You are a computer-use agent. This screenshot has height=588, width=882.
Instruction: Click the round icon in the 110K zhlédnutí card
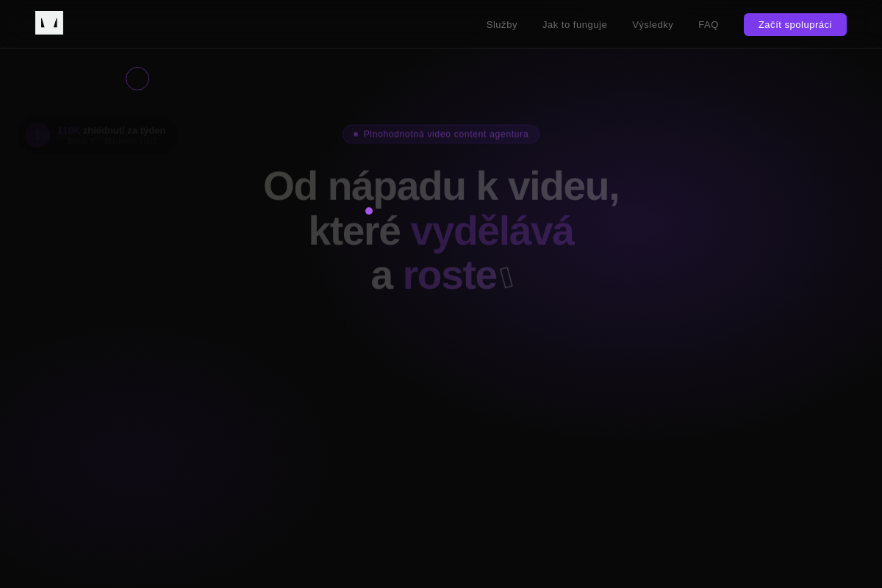coord(37,135)
